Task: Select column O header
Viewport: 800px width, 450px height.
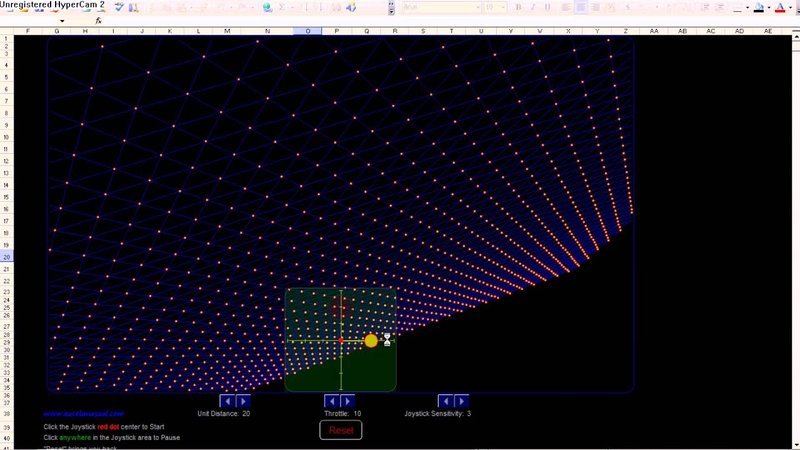Action: (308, 31)
